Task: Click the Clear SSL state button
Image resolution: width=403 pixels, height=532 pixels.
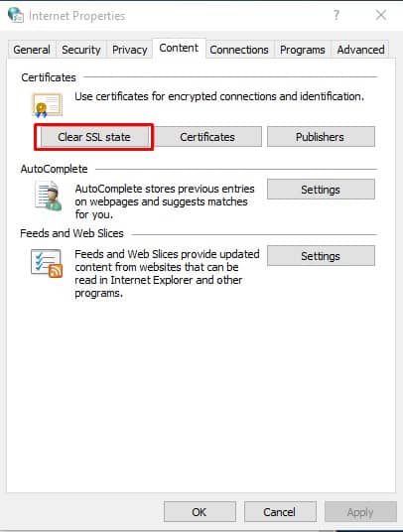Action: [x=94, y=137]
